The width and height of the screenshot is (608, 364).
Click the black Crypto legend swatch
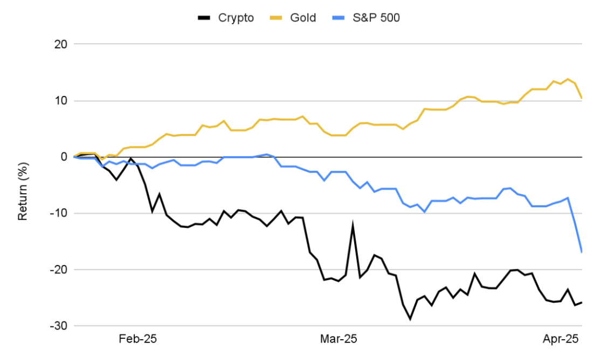[205, 18]
